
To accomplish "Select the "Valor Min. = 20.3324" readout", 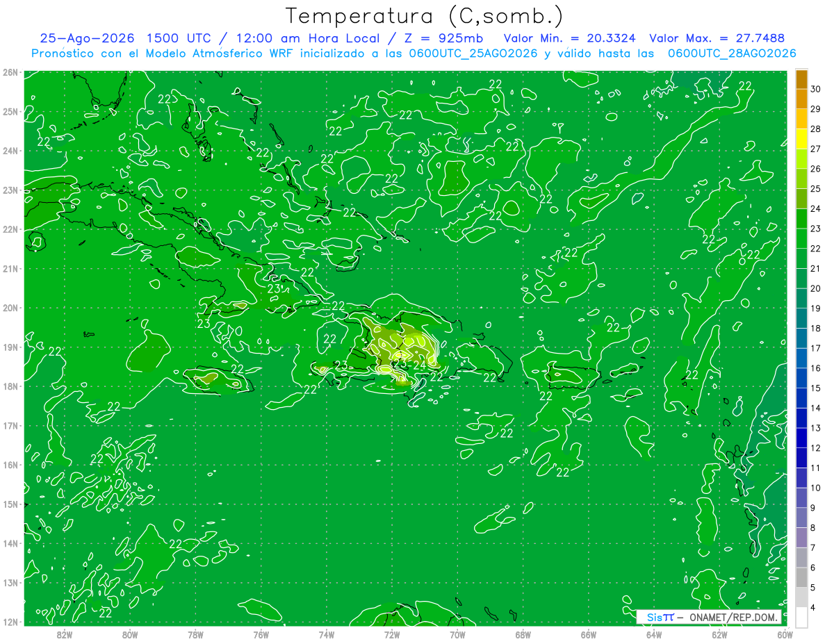I will point(569,38).
